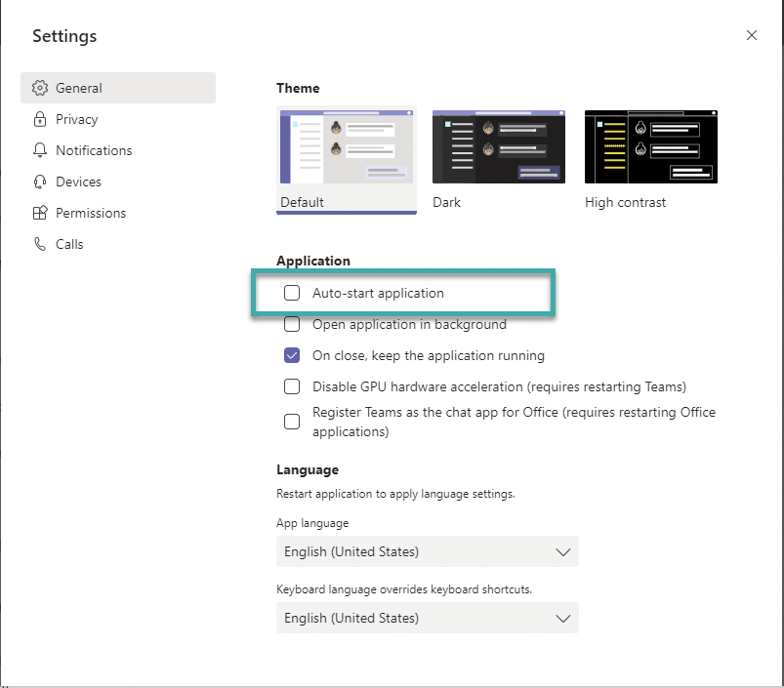Check Register Teams as chat app for Office
The image size is (784, 688).
[x=292, y=422]
